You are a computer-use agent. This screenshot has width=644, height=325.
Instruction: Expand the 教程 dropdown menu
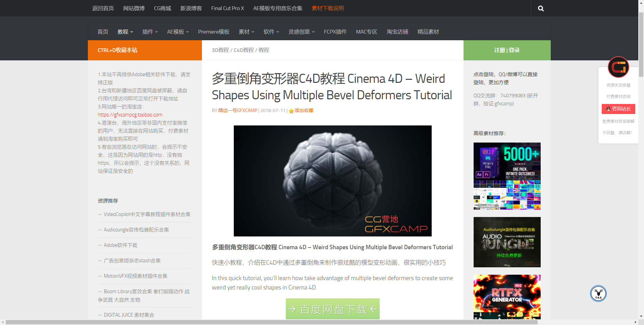(125, 32)
